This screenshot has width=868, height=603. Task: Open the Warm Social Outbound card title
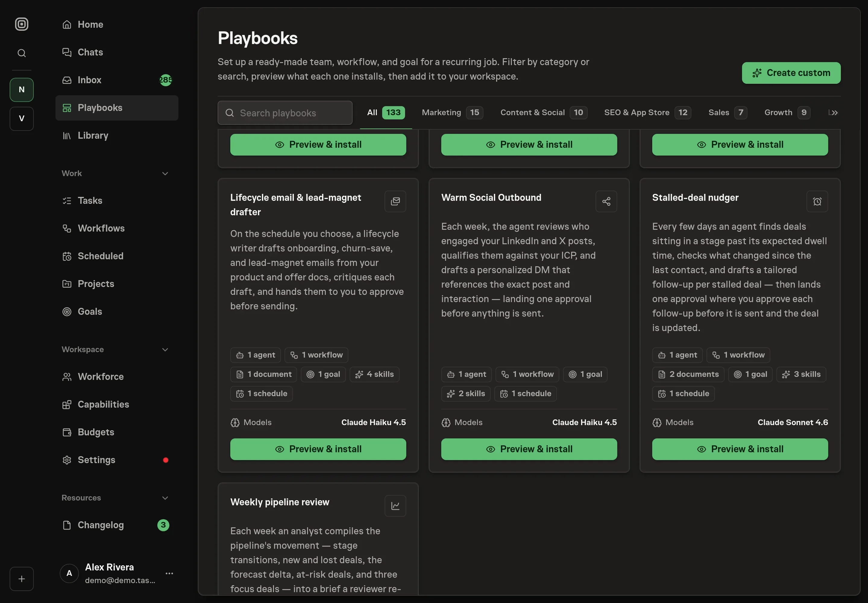491,197
